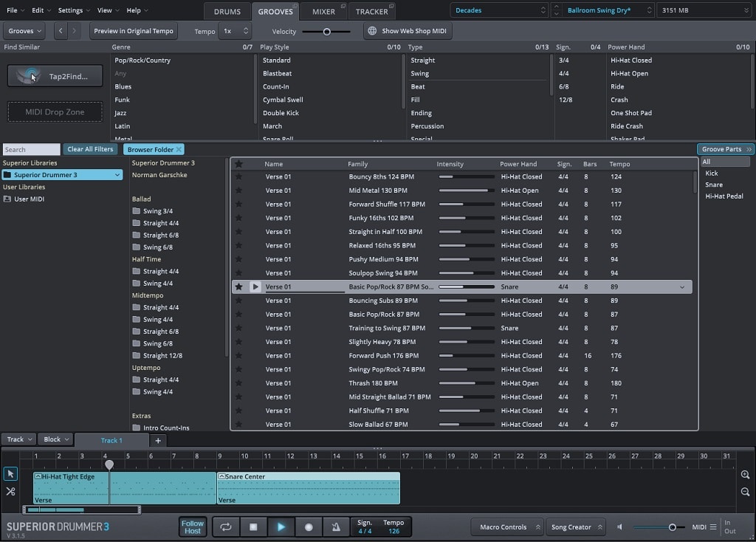Viewport: 756px width, 542px height.
Task: Star the Thrash 180 BPM groove
Action: click(x=238, y=383)
